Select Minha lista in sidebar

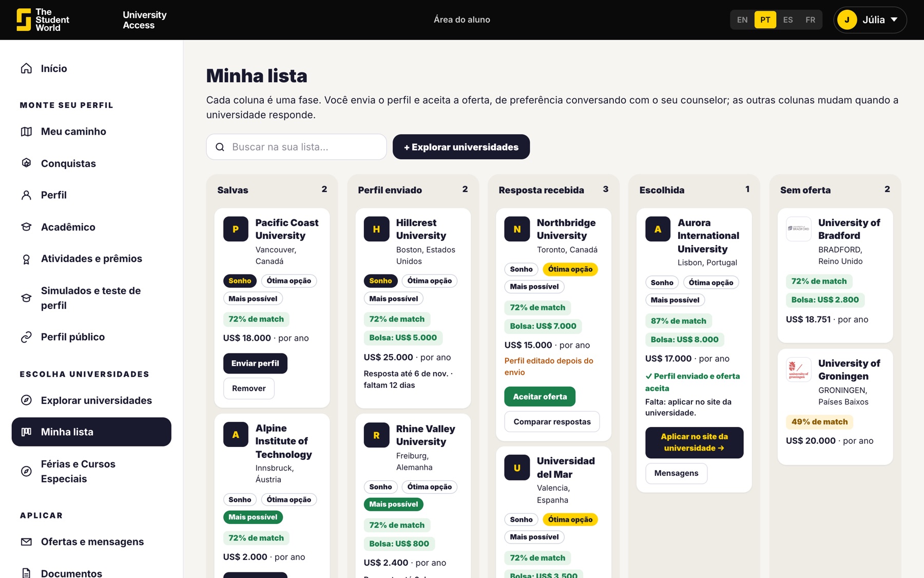tap(91, 432)
